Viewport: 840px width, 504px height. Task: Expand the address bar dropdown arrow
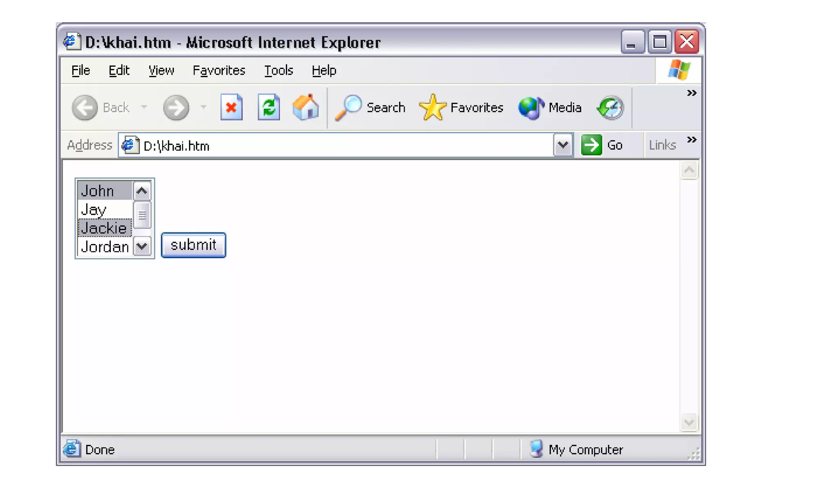coord(563,145)
